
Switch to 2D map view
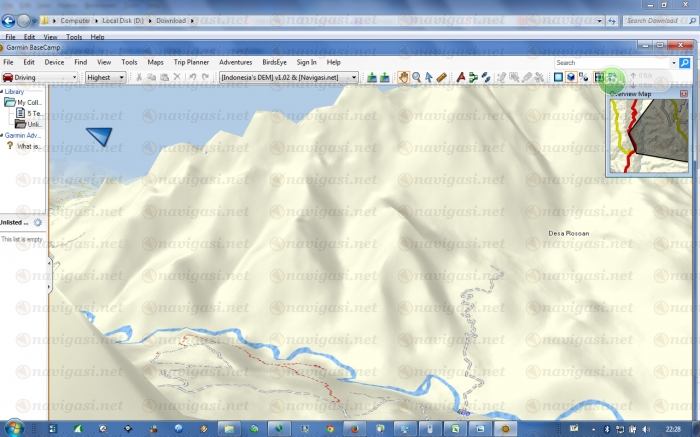[x=558, y=77]
